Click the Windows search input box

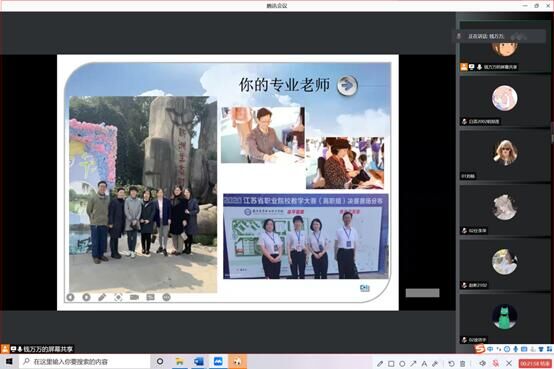tap(85, 362)
